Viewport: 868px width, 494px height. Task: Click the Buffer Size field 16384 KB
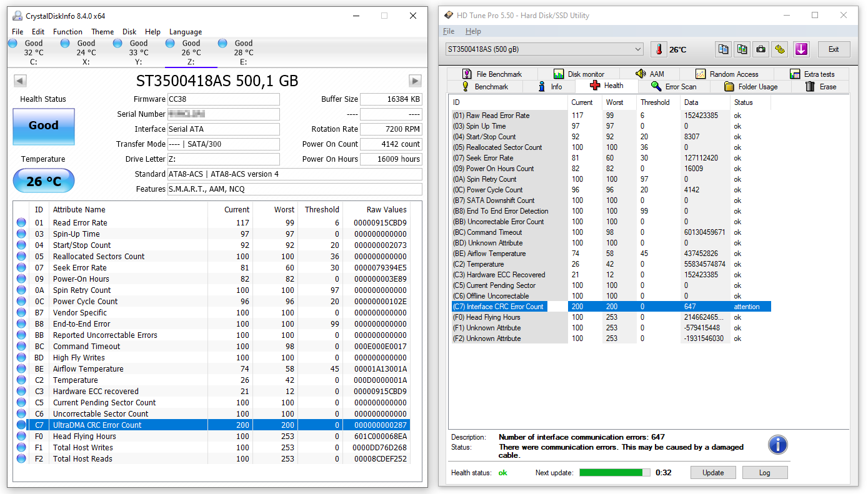[x=391, y=99]
